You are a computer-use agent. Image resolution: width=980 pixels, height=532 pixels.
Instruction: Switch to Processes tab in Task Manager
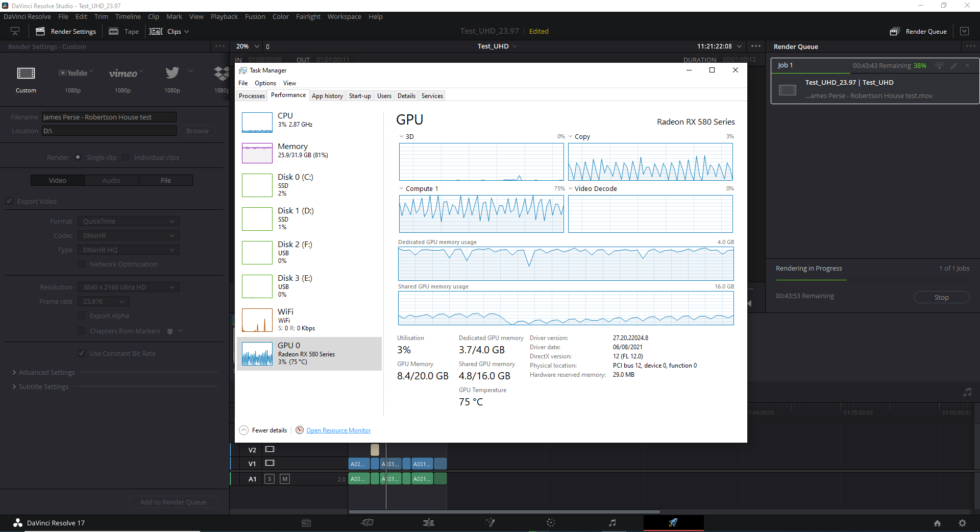coord(252,96)
